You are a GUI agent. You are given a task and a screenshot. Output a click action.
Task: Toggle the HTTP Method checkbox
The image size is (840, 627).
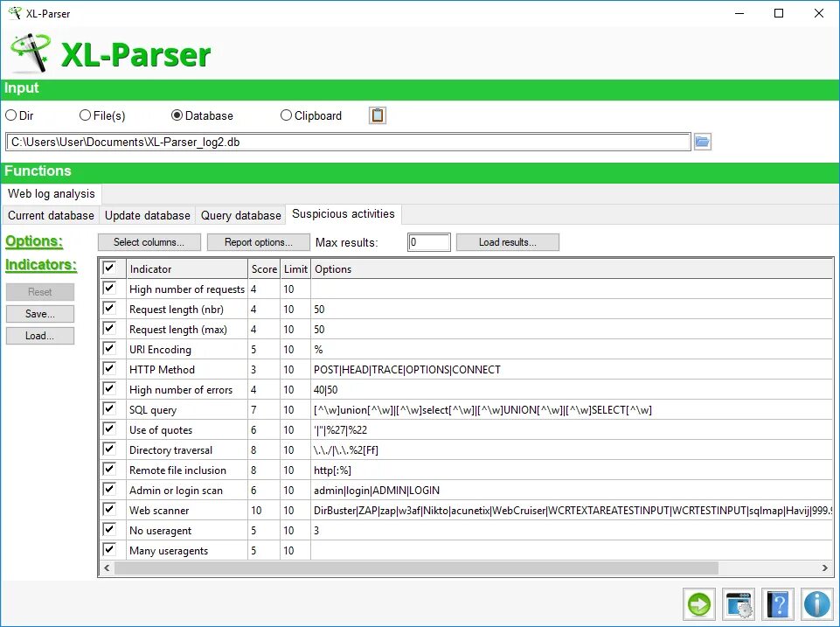tap(109, 369)
